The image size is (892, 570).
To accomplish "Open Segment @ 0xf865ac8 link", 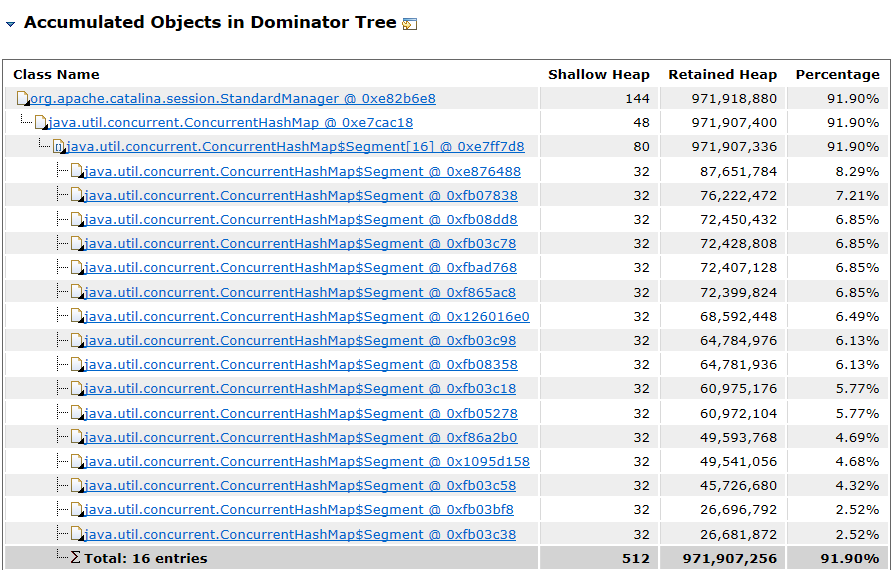I will tap(300, 292).
